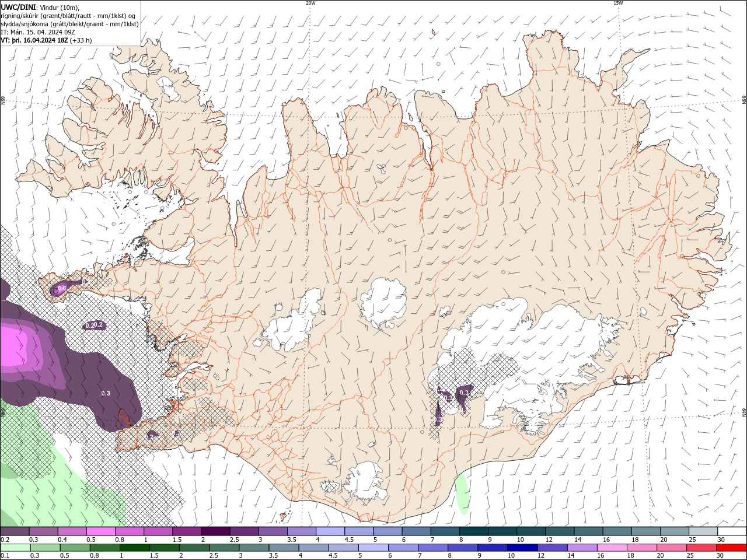Click the 14 label under snow scale

(578, 540)
